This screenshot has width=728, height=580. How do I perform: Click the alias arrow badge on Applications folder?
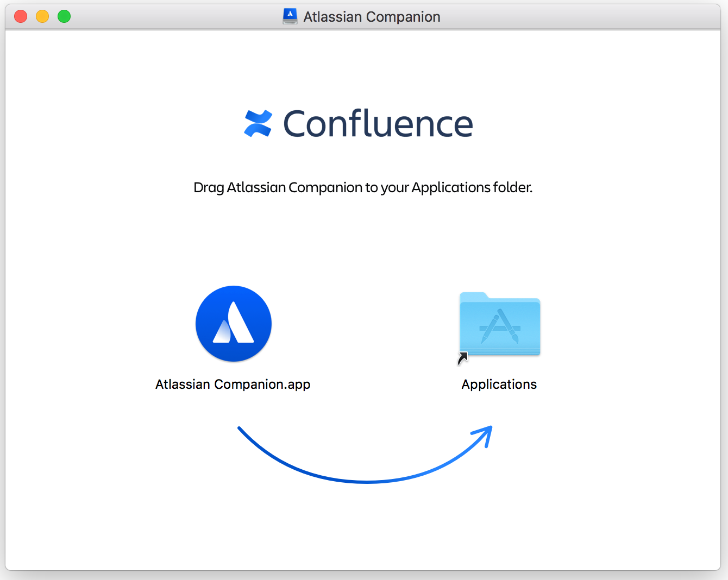[x=463, y=358]
